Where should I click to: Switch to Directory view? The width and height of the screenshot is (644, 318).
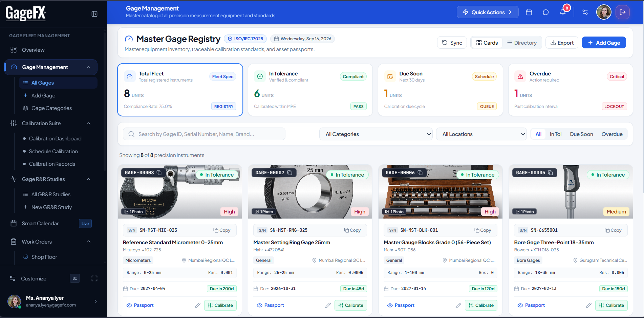(x=522, y=43)
